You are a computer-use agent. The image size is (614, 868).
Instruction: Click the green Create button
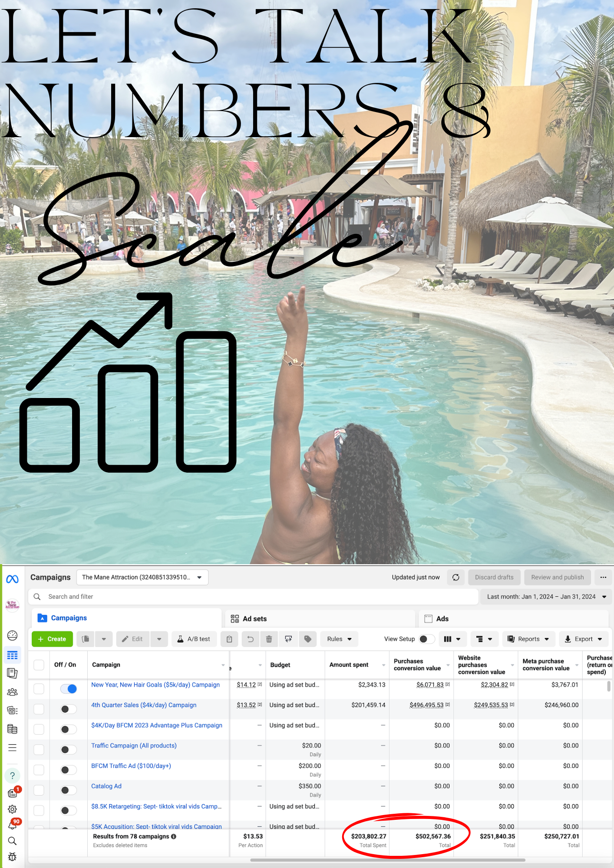52,639
